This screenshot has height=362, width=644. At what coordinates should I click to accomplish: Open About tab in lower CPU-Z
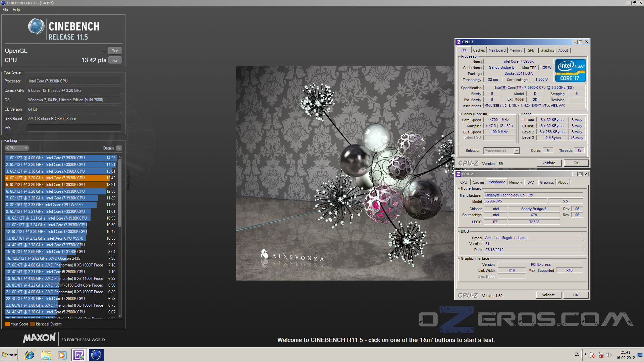563,182
